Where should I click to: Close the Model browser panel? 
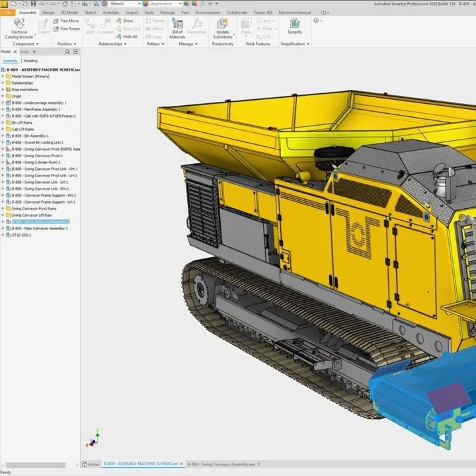pos(15,52)
